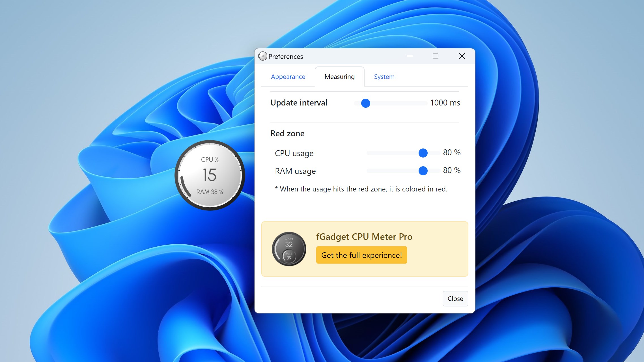Viewport: 644px width, 362px height.
Task: Click the Update interval slider handle
Action: click(365, 103)
